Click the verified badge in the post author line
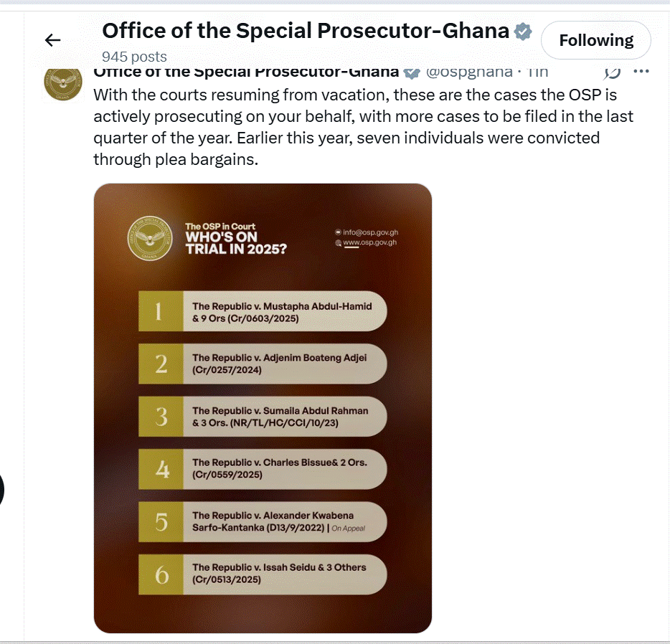The width and height of the screenshot is (670, 644). pyautogui.click(x=411, y=72)
